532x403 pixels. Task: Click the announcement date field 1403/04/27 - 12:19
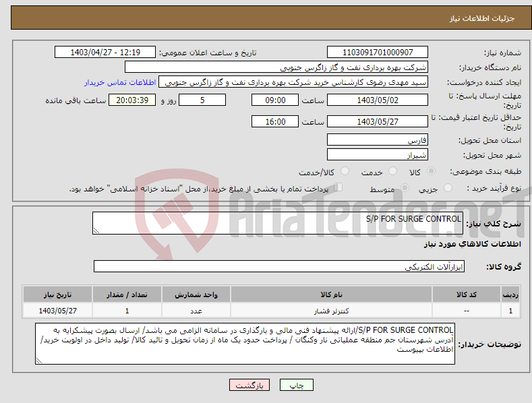(105, 53)
